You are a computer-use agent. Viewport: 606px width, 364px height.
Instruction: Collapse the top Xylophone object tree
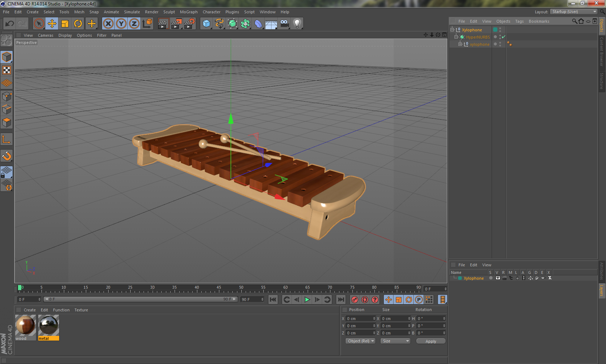(452, 30)
